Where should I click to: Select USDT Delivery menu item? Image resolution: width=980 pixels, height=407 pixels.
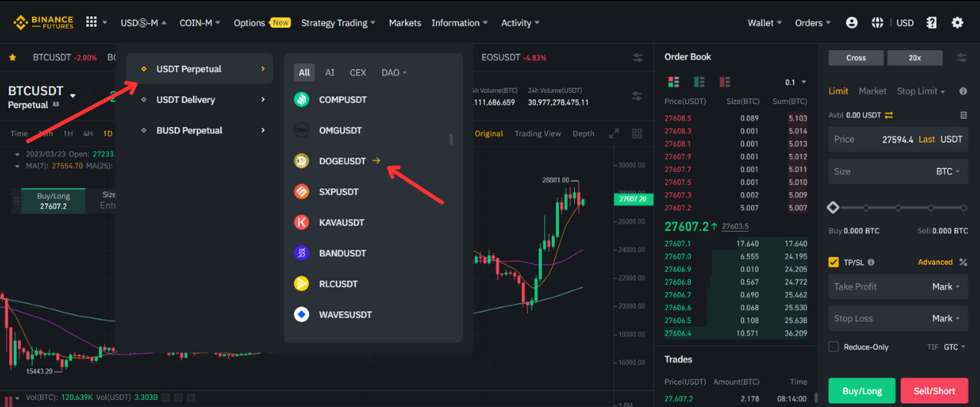point(200,100)
